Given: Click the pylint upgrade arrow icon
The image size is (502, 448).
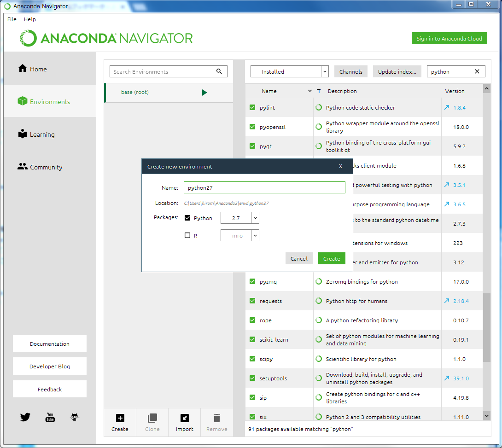Looking at the screenshot, I should pos(447,108).
